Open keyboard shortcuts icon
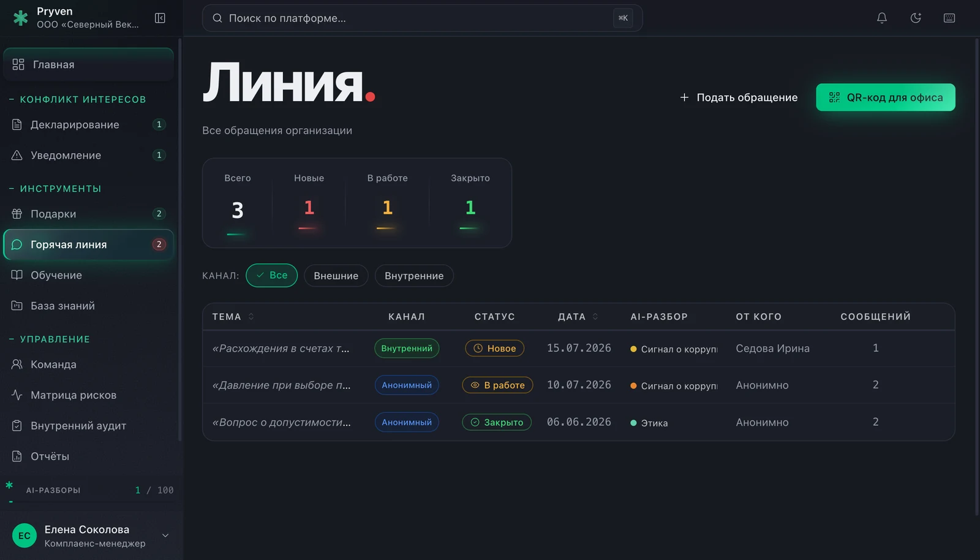980x560 pixels. coord(949,18)
